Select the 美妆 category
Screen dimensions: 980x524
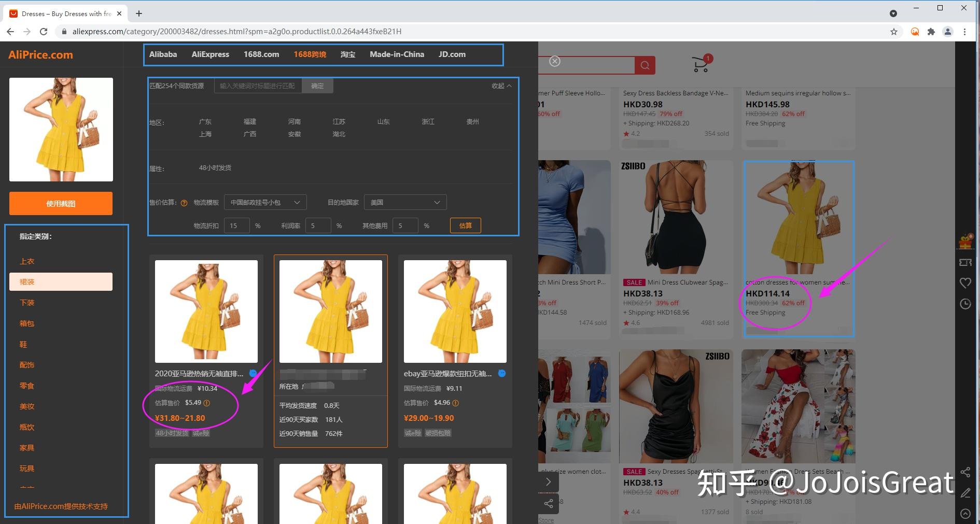pos(27,406)
